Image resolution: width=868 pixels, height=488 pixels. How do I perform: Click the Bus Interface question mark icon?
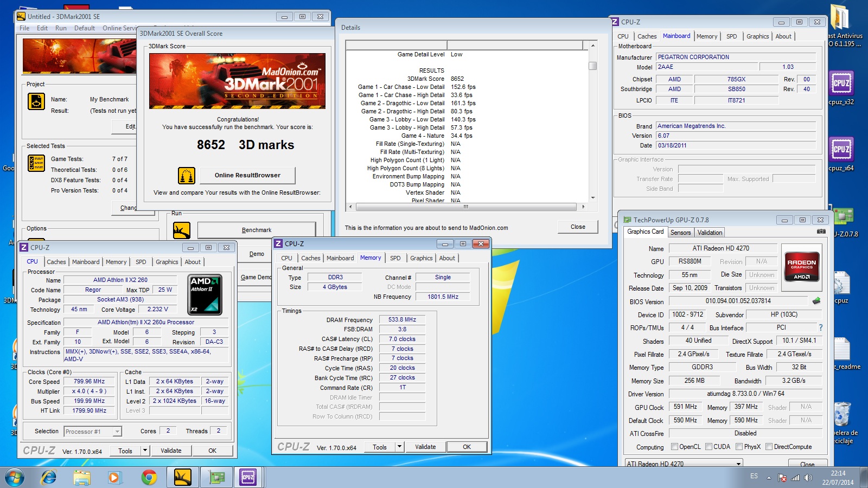point(821,328)
